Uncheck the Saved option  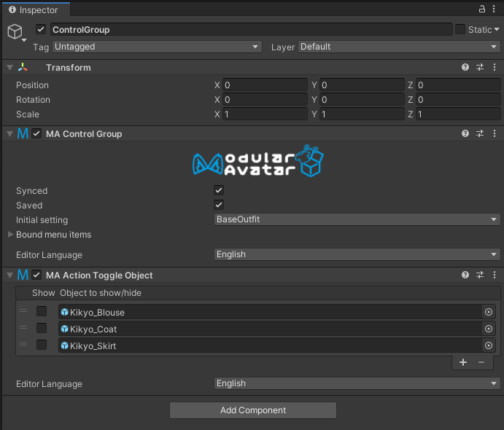(x=219, y=205)
